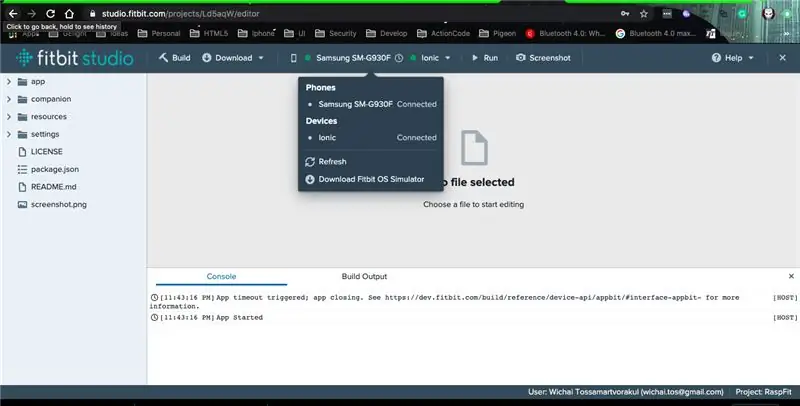800x406 pixels.
Task: Reload the browser page
Action: tap(50, 14)
